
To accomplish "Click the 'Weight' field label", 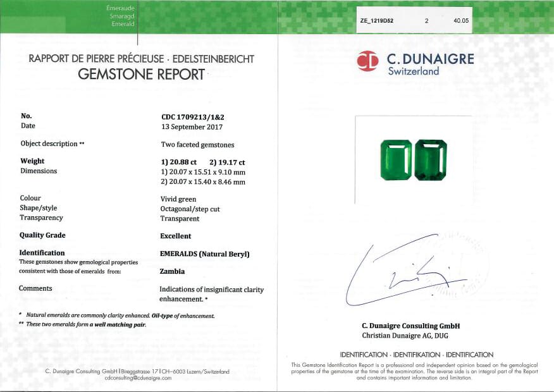I will click(x=32, y=161).
